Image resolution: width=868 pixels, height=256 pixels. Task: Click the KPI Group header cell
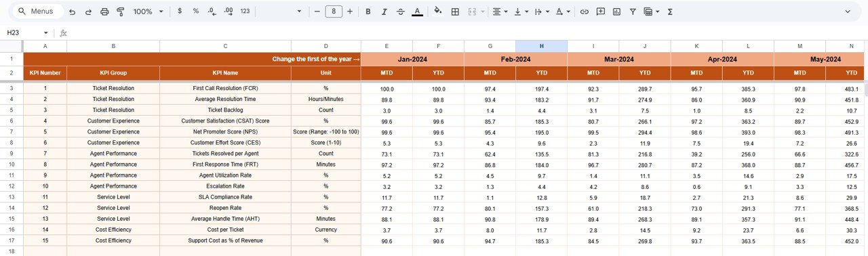(113, 72)
